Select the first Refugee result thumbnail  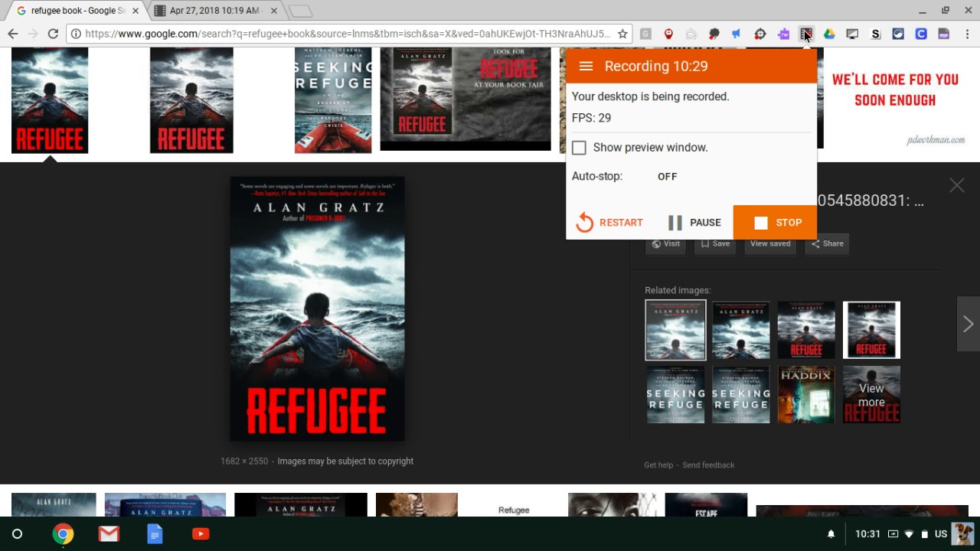pos(50,100)
